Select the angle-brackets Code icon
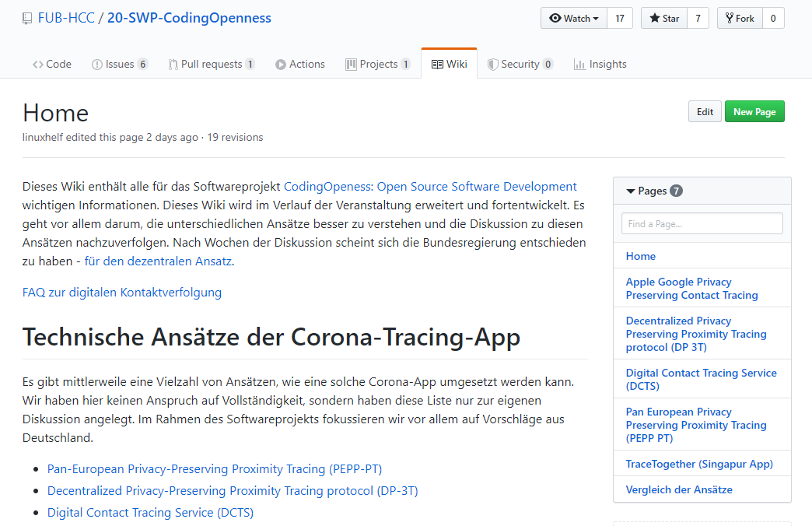 pos(38,64)
